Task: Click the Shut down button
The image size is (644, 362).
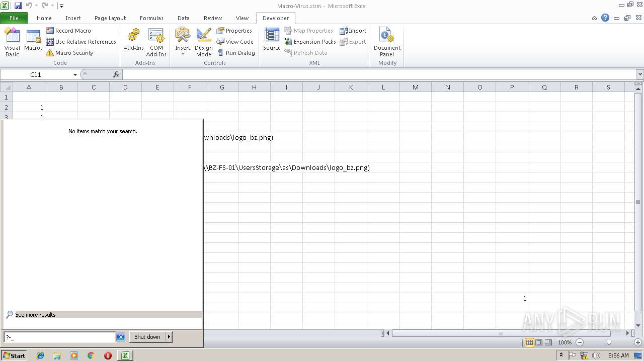Action: [147, 337]
